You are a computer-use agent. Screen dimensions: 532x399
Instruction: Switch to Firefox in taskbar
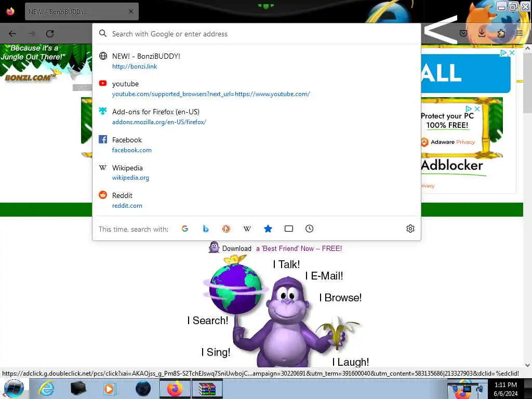(175, 389)
